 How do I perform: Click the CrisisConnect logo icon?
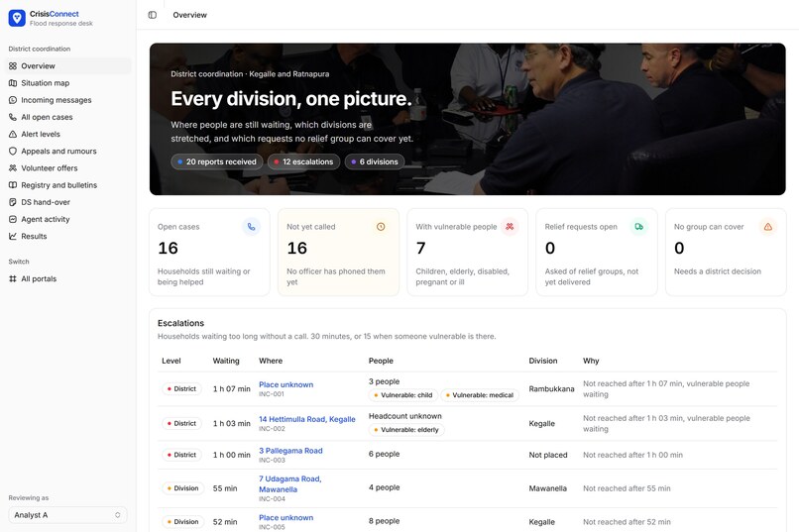click(x=17, y=18)
